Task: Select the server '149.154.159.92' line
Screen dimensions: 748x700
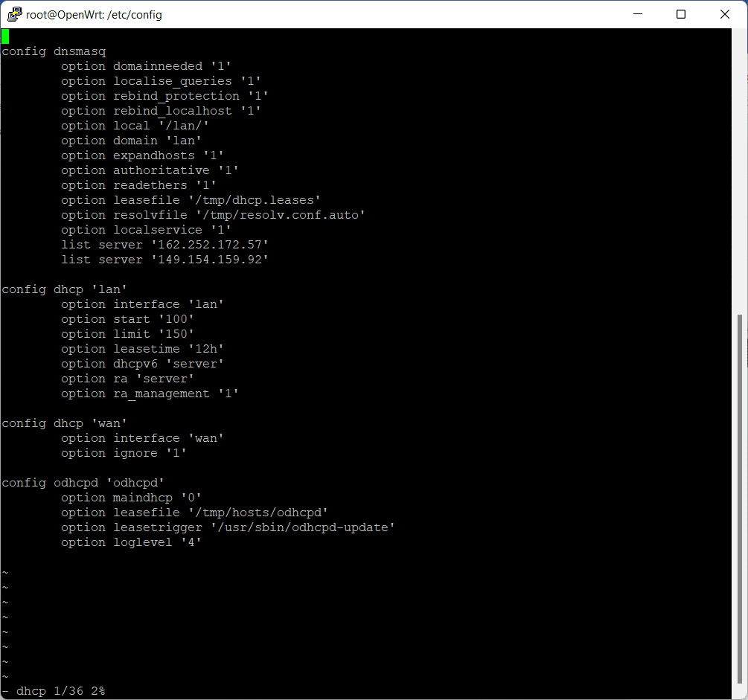Action: pyautogui.click(x=164, y=260)
